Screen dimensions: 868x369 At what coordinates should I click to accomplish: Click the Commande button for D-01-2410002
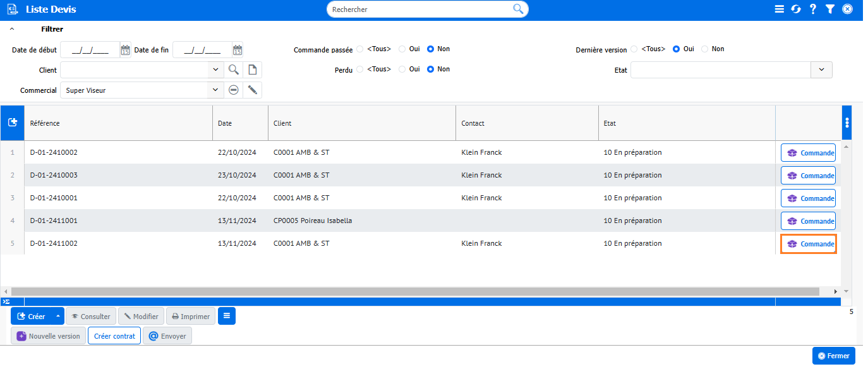click(x=809, y=153)
